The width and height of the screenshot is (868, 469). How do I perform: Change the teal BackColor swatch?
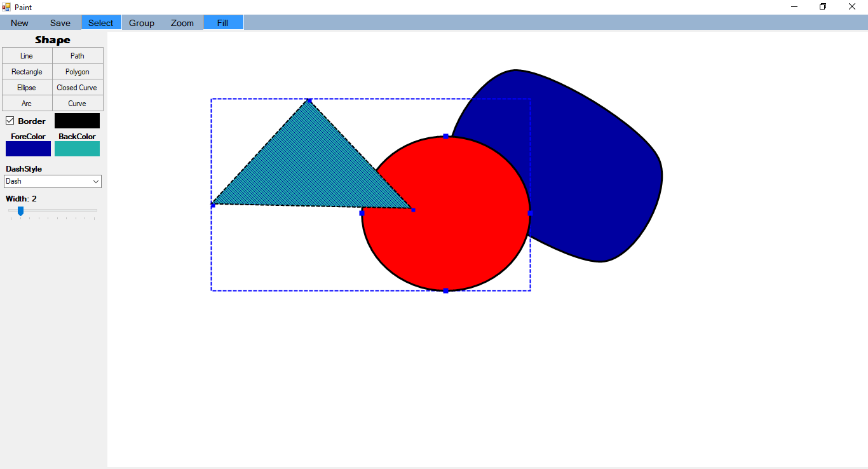click(77, 149)
